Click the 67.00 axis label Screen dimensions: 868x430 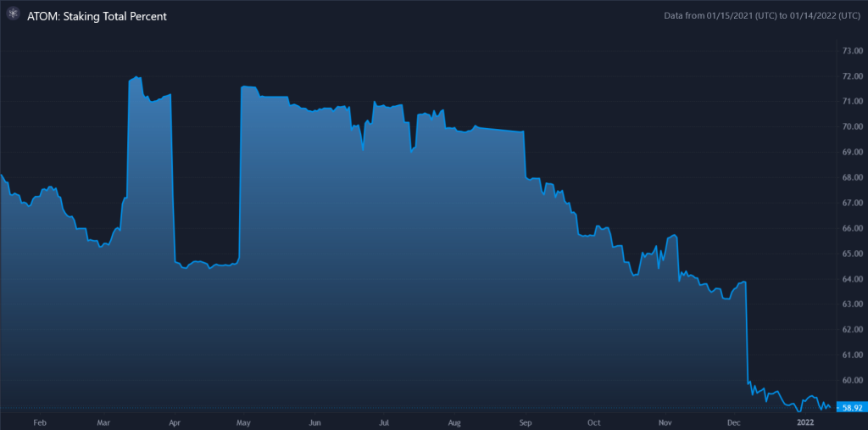[853, 204]
